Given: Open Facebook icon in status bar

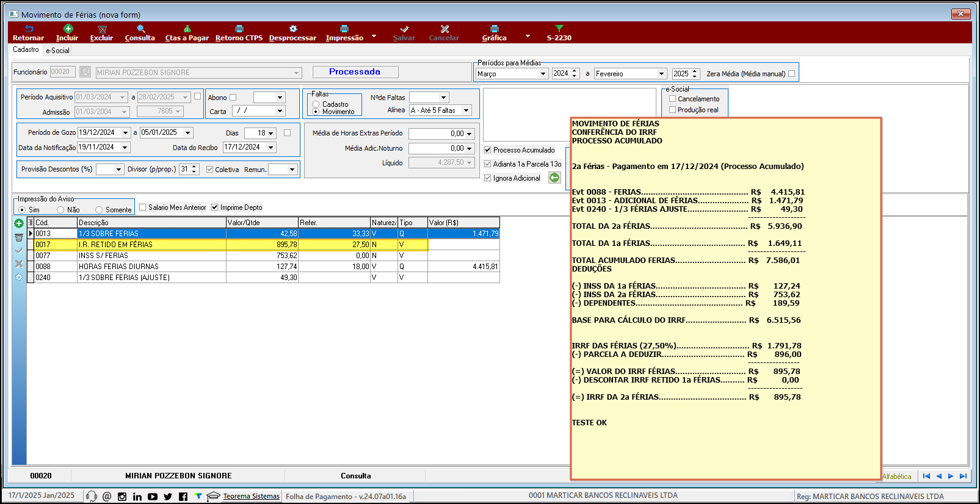Looking at the screenshot, I should [183, 497].
